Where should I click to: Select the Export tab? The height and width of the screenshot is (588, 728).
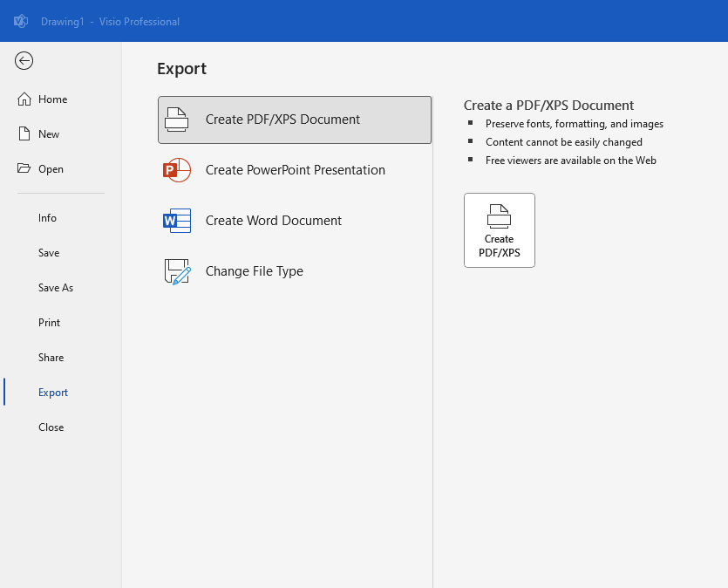tap(61, 392)
